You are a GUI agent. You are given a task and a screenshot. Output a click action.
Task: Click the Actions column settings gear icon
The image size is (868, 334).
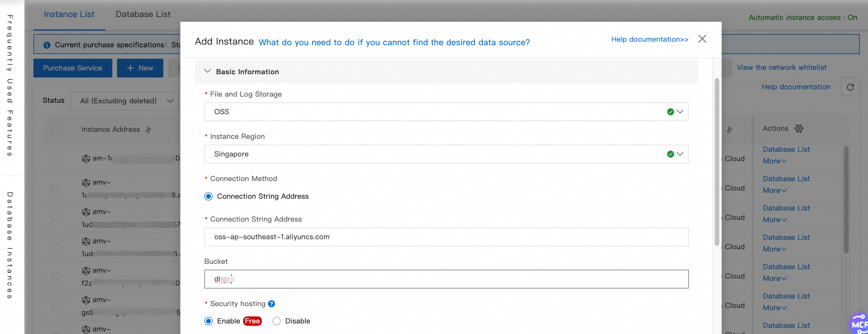pos(799,129)
